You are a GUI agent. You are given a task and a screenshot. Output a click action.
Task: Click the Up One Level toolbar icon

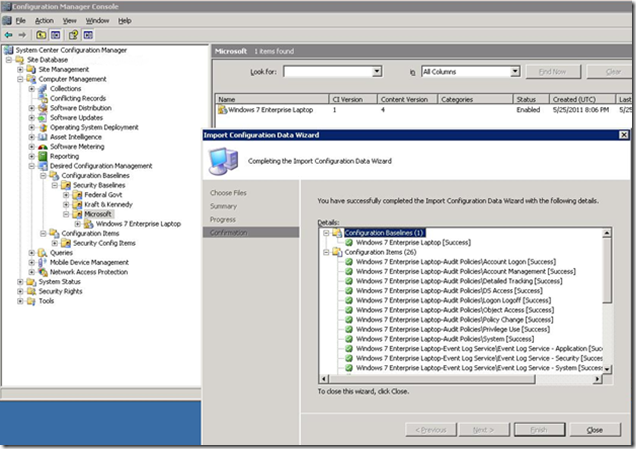click(41, 34)
